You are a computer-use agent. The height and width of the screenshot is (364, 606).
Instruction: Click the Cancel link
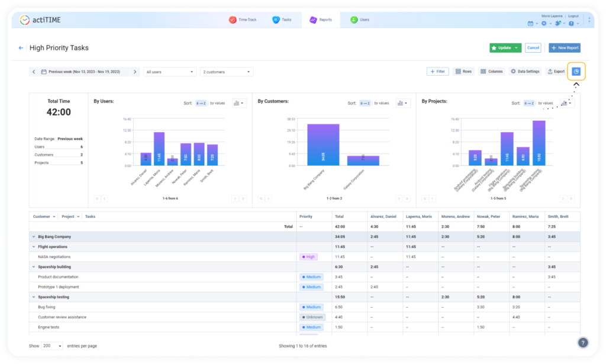tap(533, 47)
